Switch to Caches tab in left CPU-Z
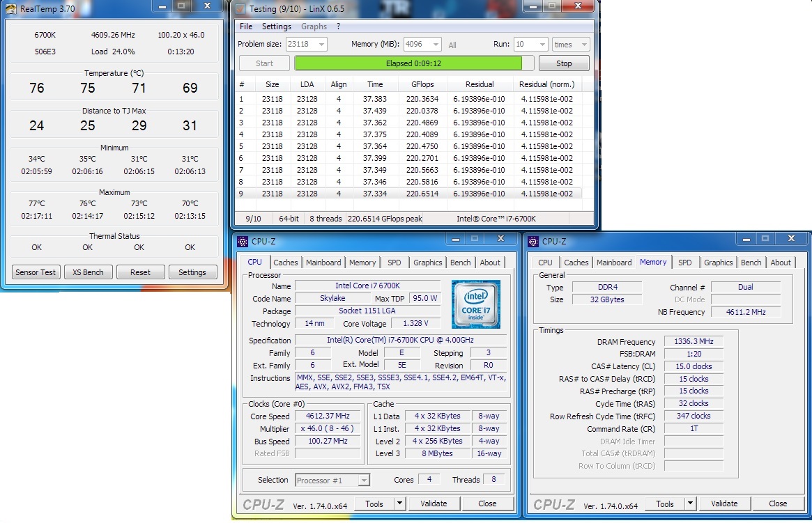812x523 pixels. 285,263
